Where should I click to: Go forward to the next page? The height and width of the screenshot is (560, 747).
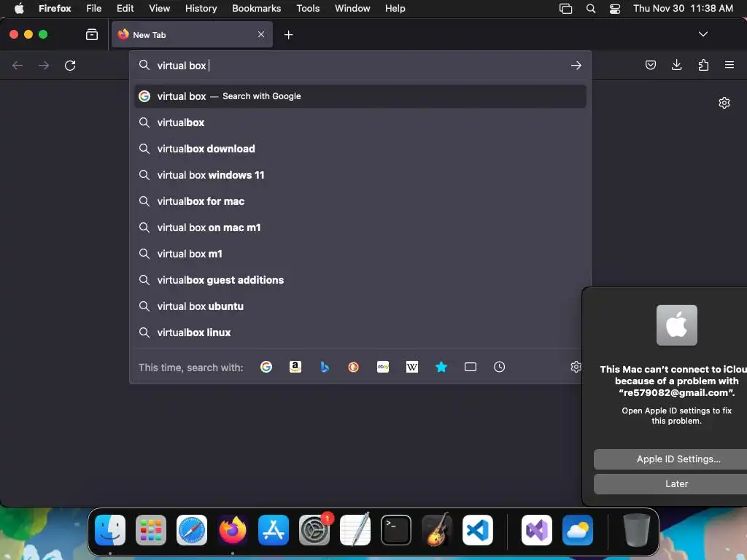click(44, 65)
